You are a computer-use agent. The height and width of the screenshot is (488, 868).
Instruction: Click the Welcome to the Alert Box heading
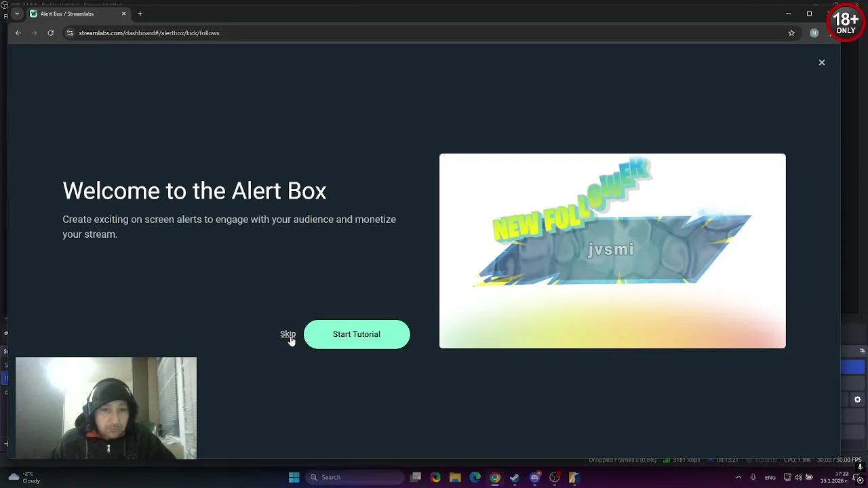pyautogui.click(x=195, y=191)
